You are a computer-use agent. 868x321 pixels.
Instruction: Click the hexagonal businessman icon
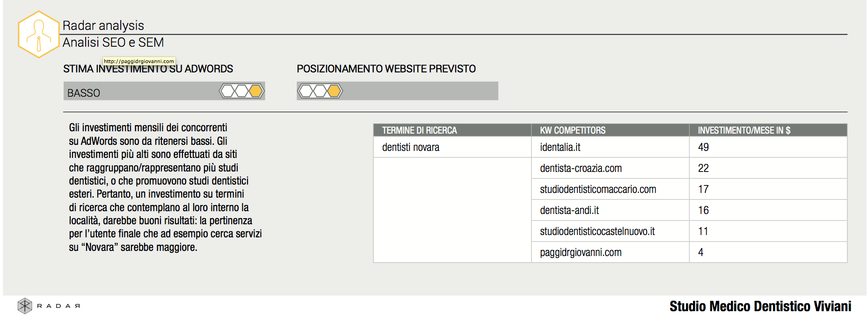point(38,35)
